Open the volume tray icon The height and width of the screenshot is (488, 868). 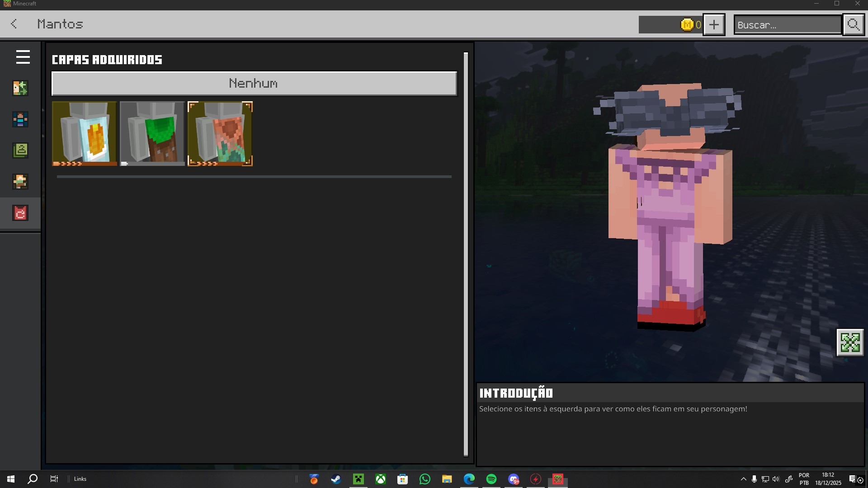click(x=776, y=479)
